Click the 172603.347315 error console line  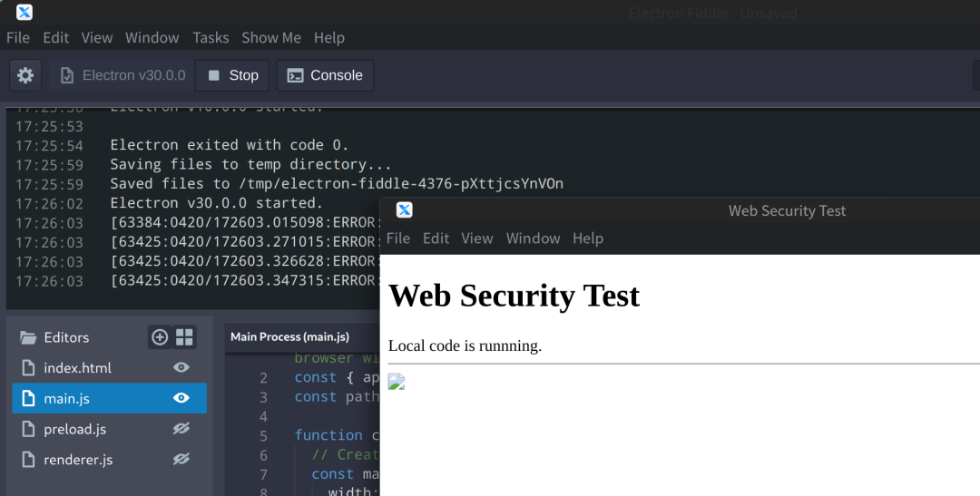(245, 280)
